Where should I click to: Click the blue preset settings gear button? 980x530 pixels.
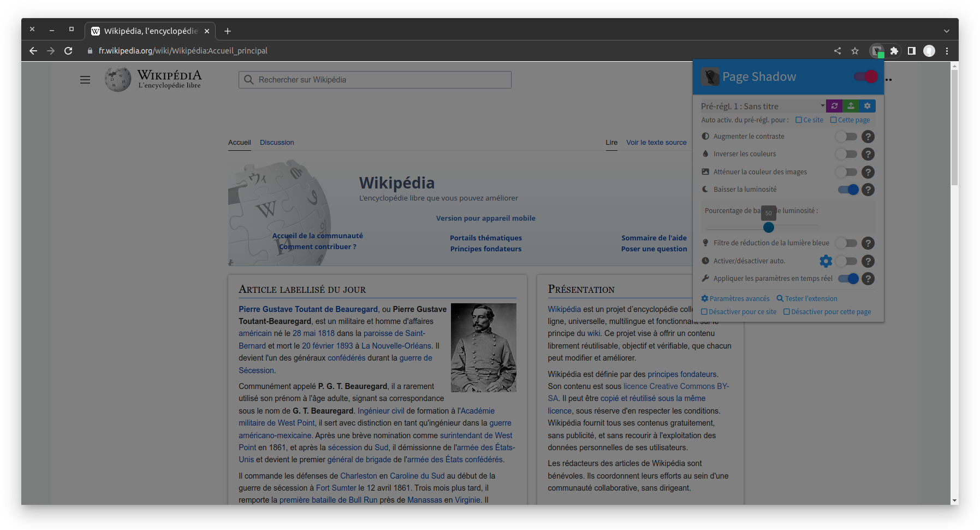[868, 106]
